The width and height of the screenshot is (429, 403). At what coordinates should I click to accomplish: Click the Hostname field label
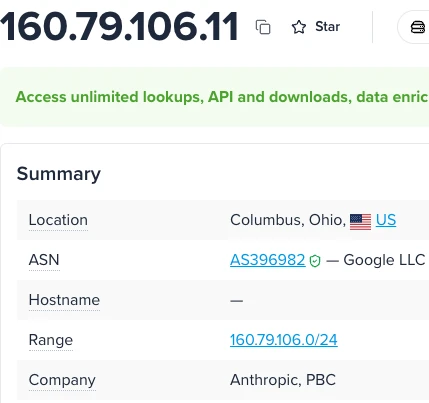[64, 300]
